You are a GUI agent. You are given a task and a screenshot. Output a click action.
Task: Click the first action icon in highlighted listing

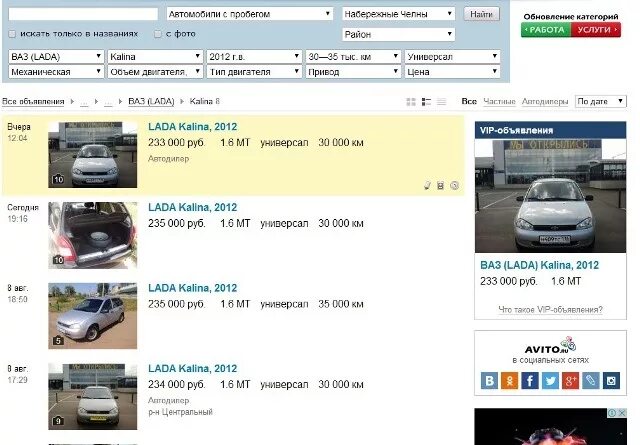[x=427, y=186]
